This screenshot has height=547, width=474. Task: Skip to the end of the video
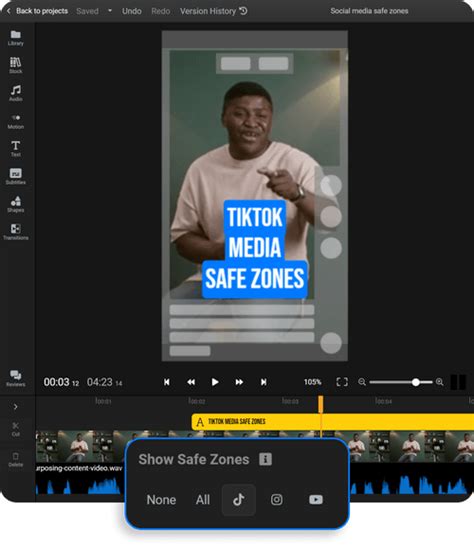click(263, 382)
